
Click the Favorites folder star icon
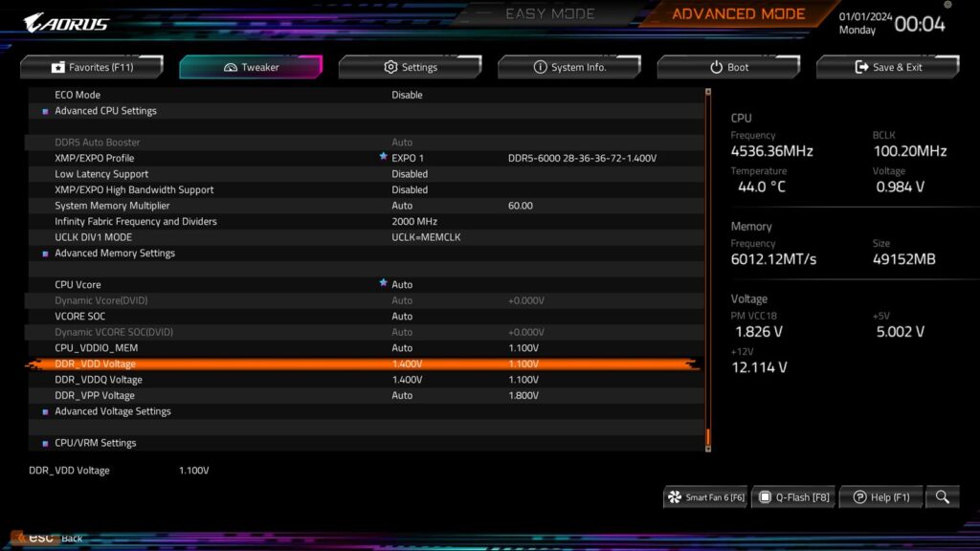[58, 67]
